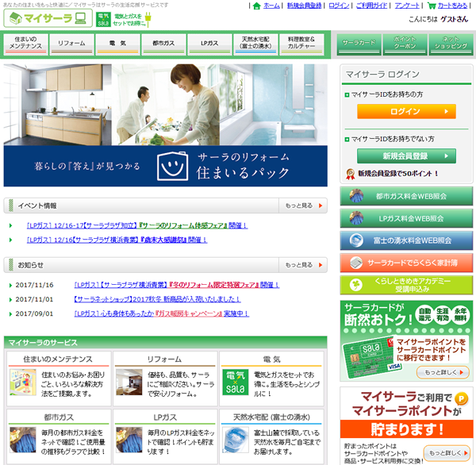
Task: Open サーラネットショップ 2017秋冬 news link
Action: point(157,299)
